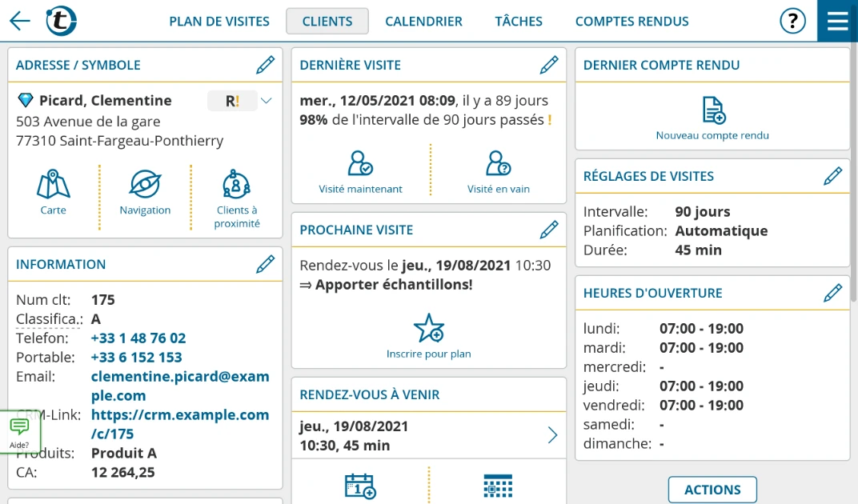This screenshot has width=858, height=504.
Task: Open the jeu., 19/08/2021 upcoming appointment row
Action: [428, 435]
